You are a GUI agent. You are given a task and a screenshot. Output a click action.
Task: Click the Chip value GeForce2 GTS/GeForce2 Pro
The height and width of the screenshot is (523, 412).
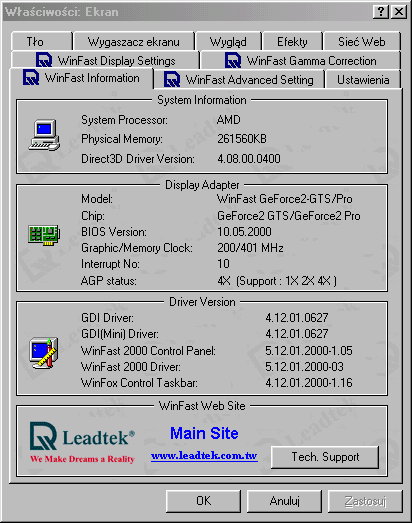[x=289, y=216]
